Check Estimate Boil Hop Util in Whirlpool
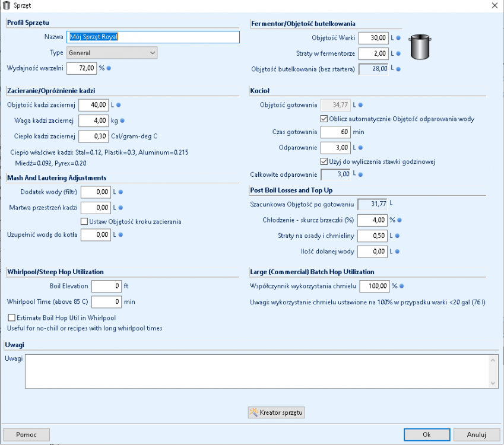 pos(11,317)
